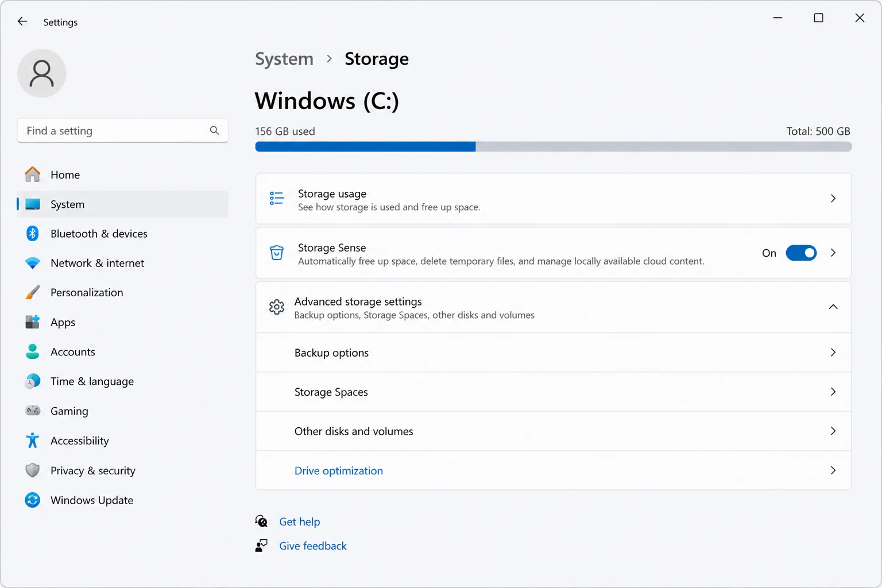Click the Find a setting search box
882x588 pixels.
(x=122, y=130)
